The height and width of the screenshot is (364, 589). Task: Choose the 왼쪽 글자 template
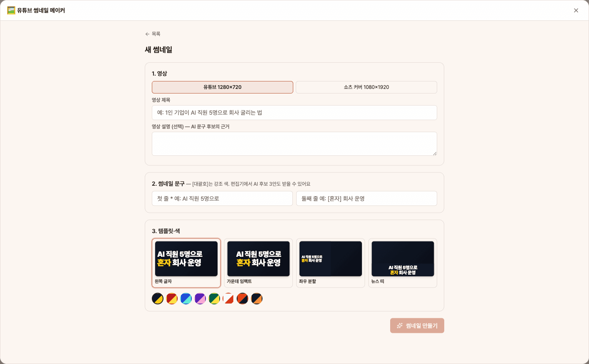186,263
